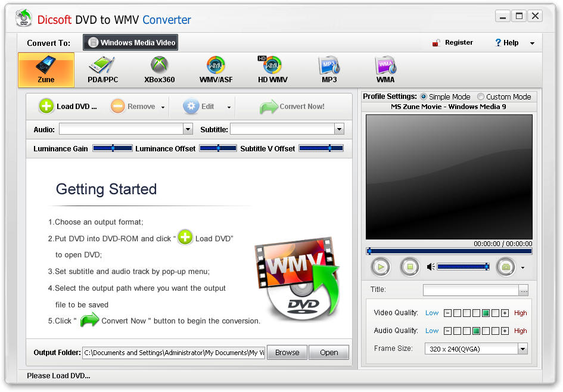Viewport: 563px width, 392px height.
Task: Take a snapshot with the camera button
Action: [506, 267]
